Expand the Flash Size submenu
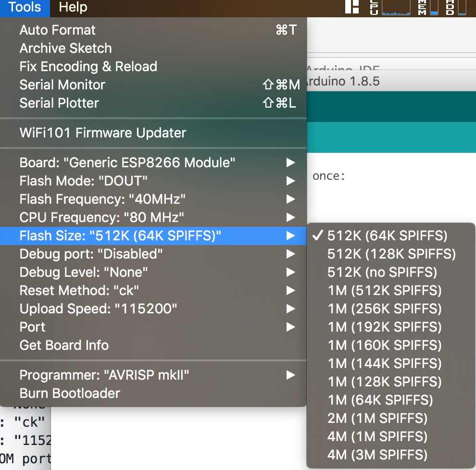Image resolution: width=476 pixels, height=470 pixels. coord(153,236)
